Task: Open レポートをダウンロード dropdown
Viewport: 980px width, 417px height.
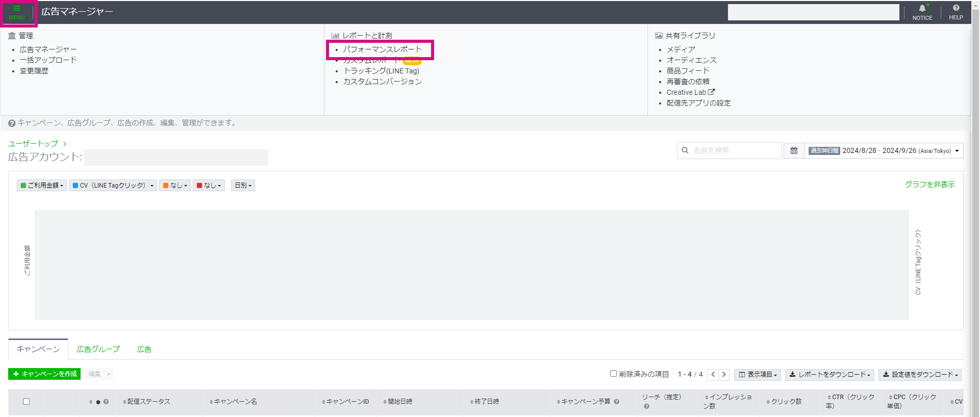Action: tap(830, 375)
